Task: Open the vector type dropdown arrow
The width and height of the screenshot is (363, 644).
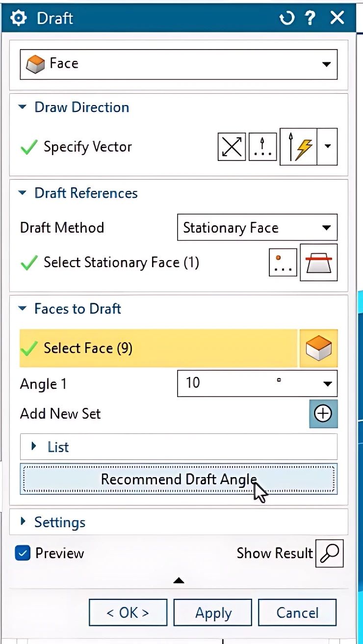Action: point(328,147)
